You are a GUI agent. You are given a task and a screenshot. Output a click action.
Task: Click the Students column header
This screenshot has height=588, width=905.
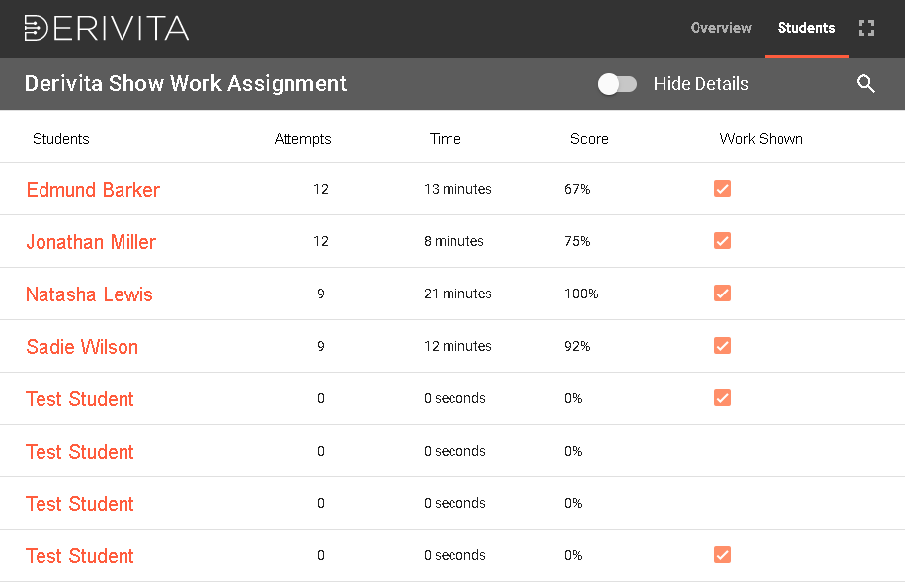point(61,139)
